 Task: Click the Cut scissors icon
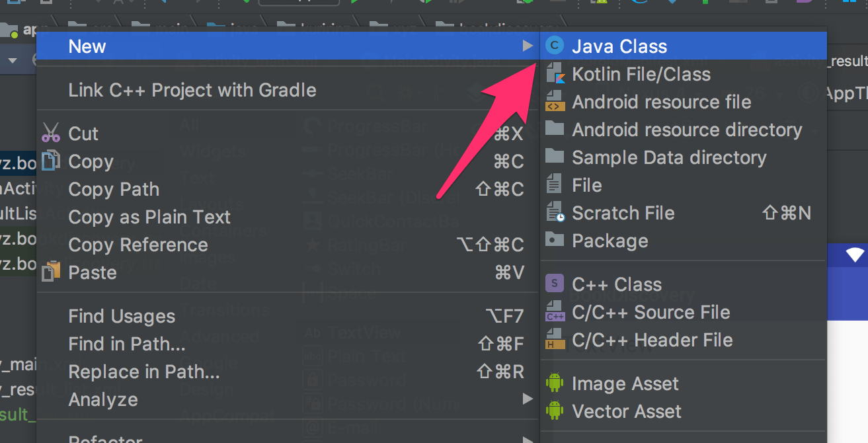click(x=51, y=134)
